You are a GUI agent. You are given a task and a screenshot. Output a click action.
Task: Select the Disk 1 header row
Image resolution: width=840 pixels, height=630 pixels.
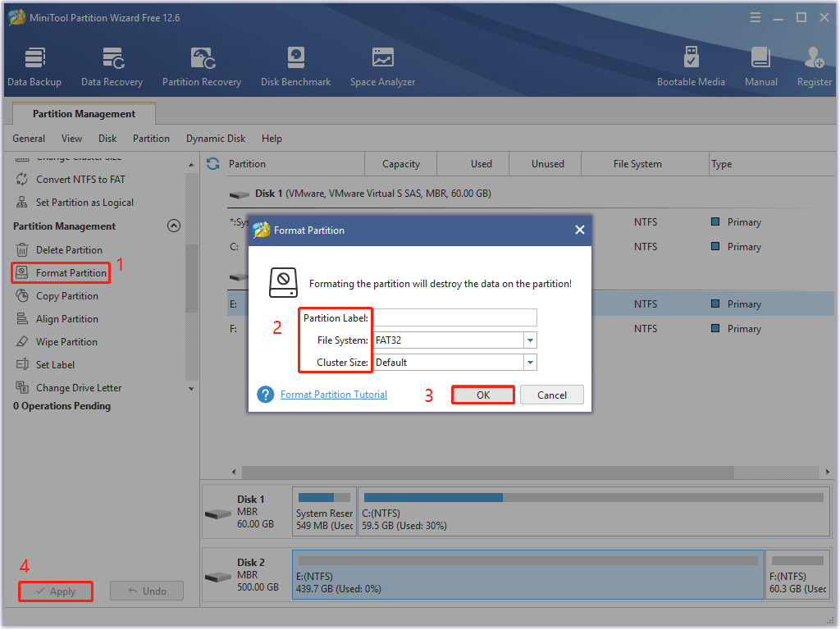point(531,194)
